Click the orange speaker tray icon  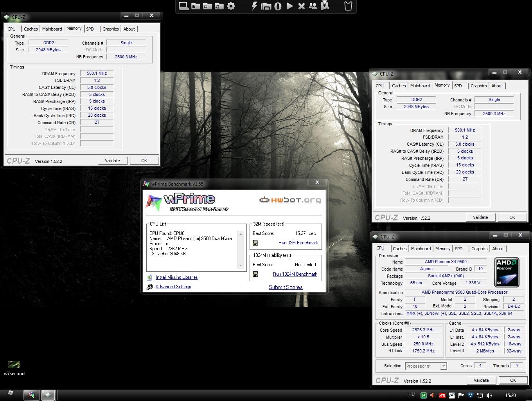433,396
